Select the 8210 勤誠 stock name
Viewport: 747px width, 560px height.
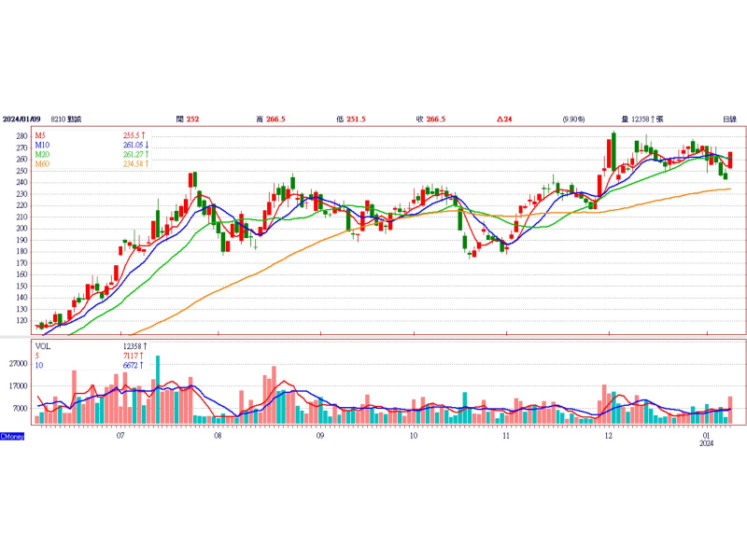pyautogui.click(x=70, y=119)
